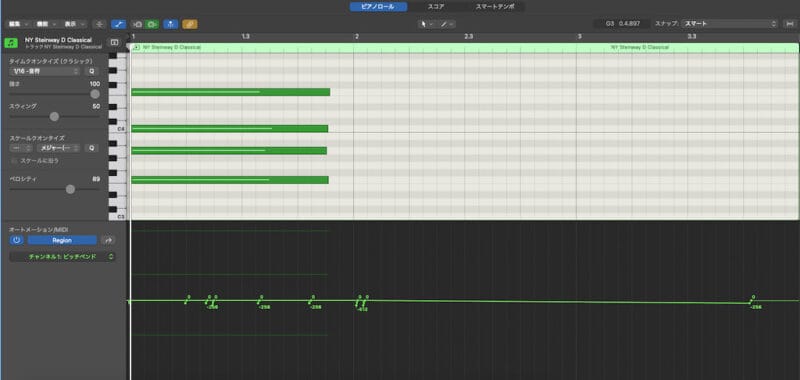This screenshot has width=800, height=380.
Task: Click the Q button for scale quantize
Action: tap(92, 148)
